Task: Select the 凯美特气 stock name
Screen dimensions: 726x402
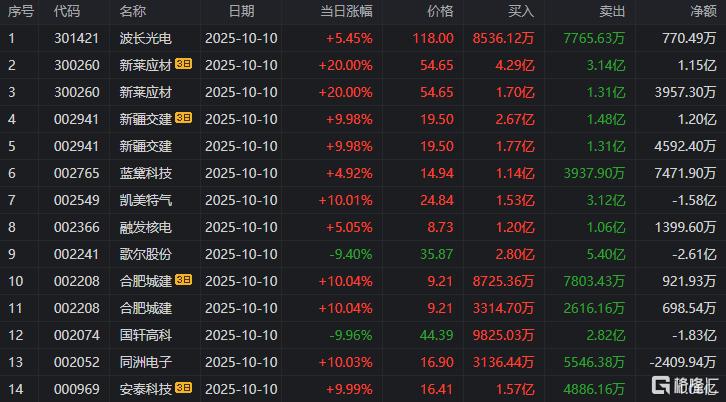Action: pos(144,199)
